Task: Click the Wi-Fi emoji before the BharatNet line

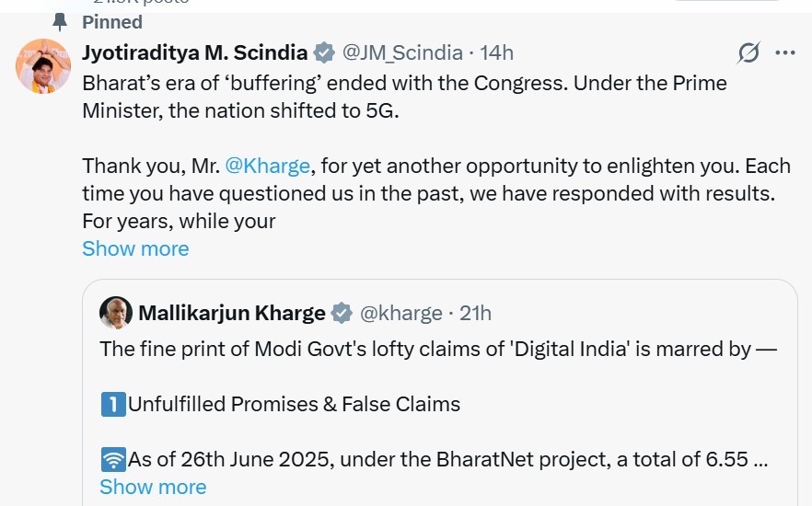Action: (112, 459)
